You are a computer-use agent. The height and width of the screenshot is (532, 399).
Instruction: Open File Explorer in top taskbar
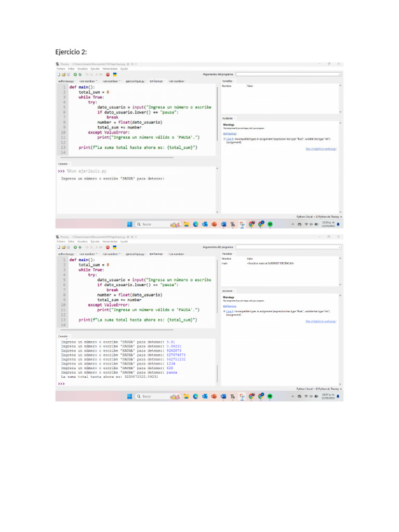pyautogui.click(x=187, y=224)
